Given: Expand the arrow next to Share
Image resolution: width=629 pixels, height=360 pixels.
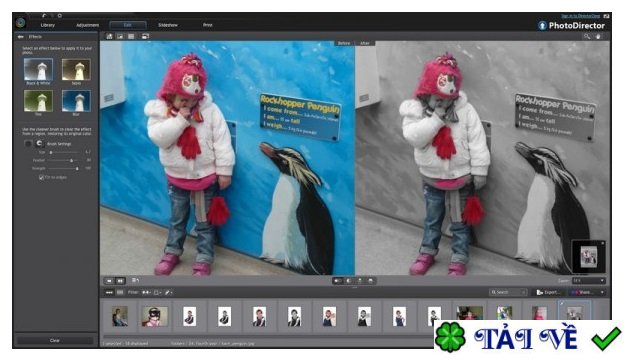Looking at the screenshot, I should [602, 293].
